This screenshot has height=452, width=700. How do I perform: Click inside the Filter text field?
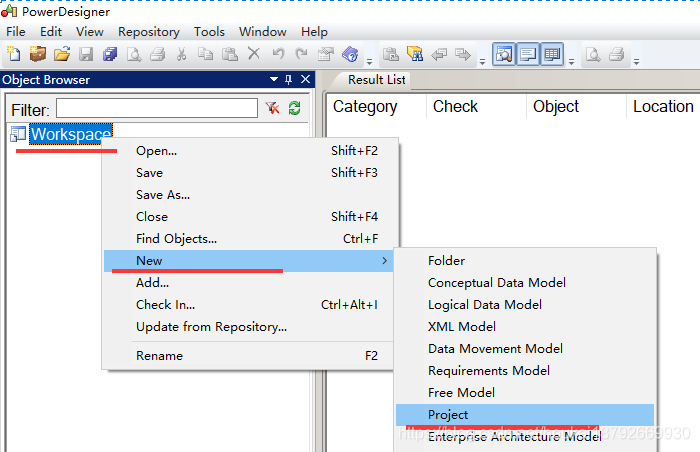157,108
